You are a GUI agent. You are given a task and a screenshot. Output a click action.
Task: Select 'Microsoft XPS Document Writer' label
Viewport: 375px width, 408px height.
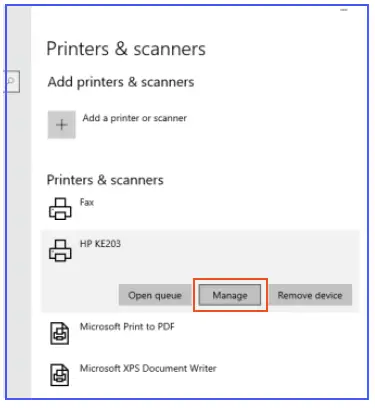click(x=148, y=368)
